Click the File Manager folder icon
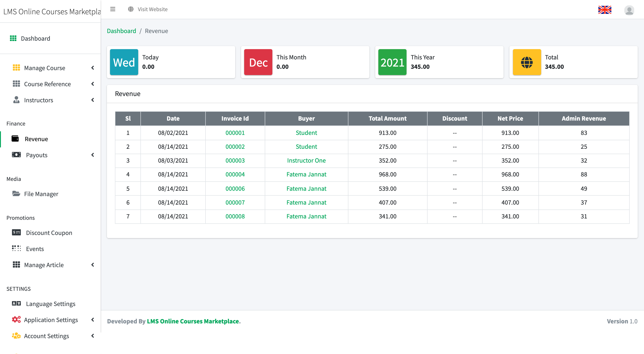Image resolution: width=644 pixels, height=354 pixels. (16, 194)
